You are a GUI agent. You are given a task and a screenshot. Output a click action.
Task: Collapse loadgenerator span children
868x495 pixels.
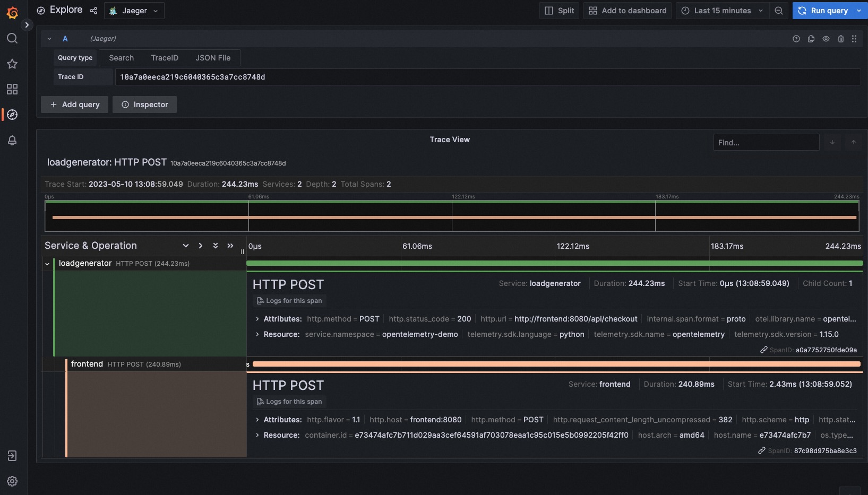[x=47, y=264]
